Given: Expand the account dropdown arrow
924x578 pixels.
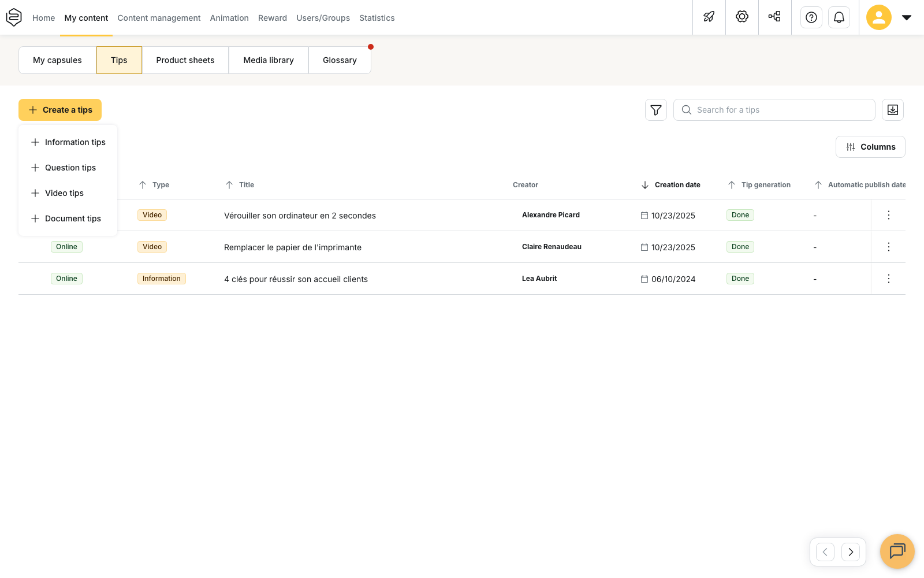Looking at the screenshot, I should click(x=907, y=17).
